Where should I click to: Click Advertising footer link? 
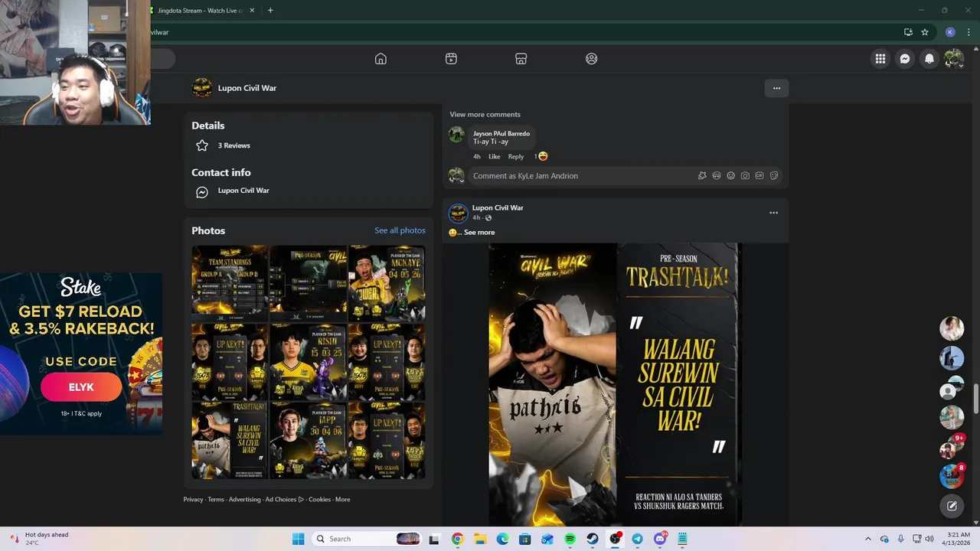[244, 500]
